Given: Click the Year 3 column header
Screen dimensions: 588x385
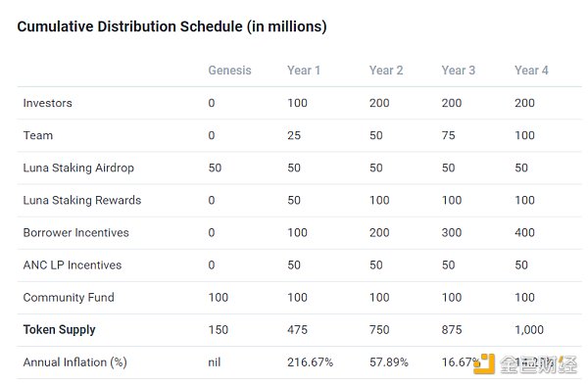Looking at the screenshot, I should (x=459, y=71).
